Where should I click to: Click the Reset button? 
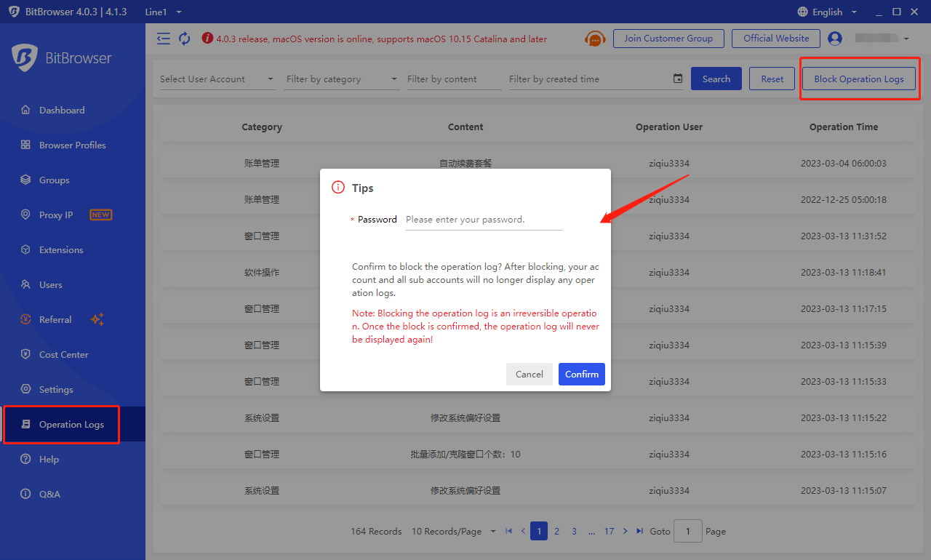tap(772, 79)
